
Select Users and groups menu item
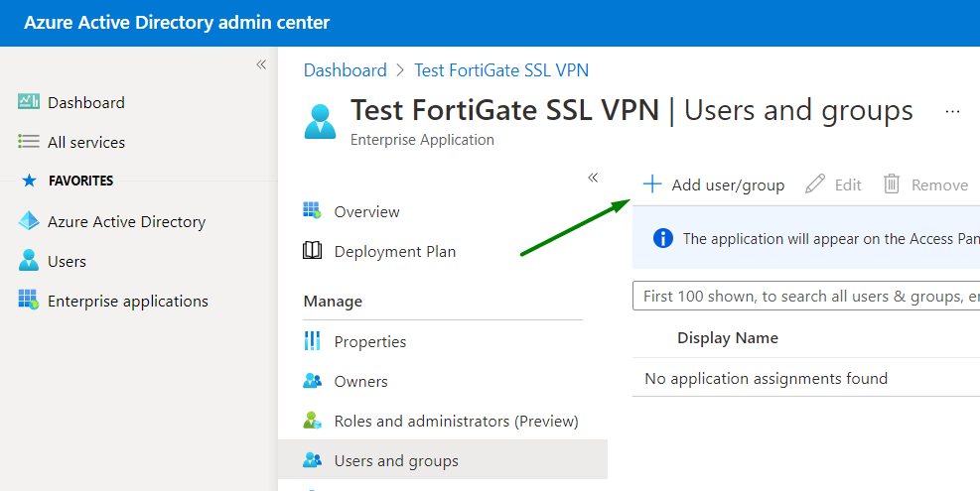396,460
